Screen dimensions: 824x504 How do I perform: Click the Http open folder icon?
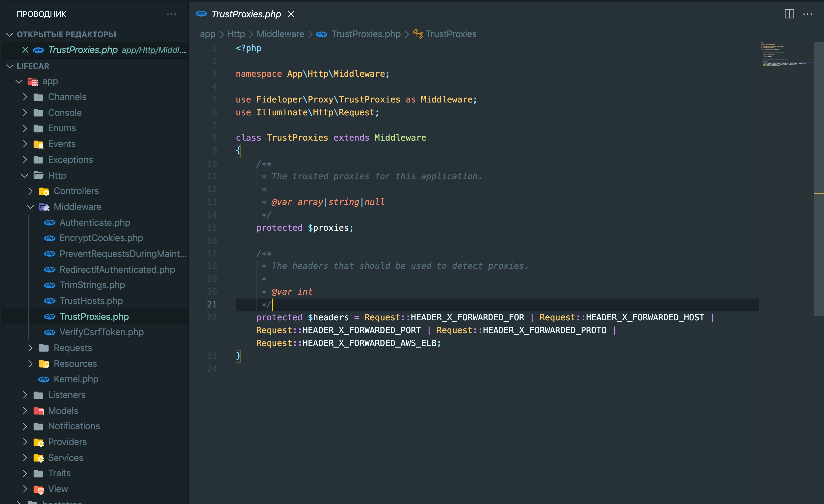[38, 176]
